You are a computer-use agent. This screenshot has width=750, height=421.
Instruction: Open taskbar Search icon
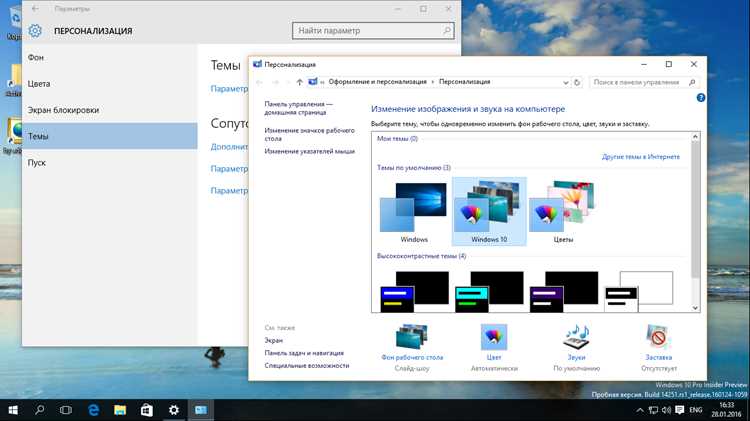pos(40,410)
